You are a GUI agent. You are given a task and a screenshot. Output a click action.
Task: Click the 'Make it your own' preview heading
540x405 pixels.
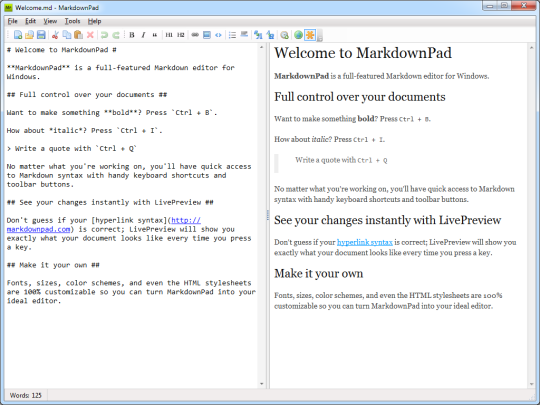[319, 273]
